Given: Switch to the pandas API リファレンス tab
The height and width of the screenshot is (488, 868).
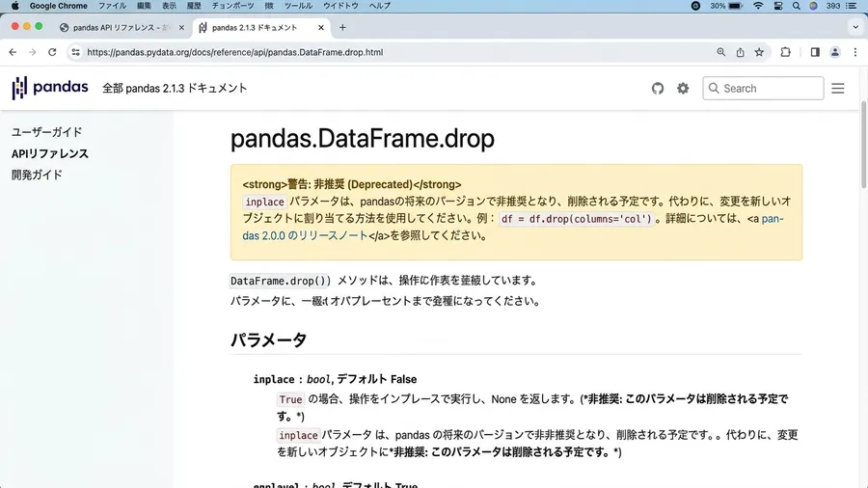Looking at the screenshot, I should (122, 27).
